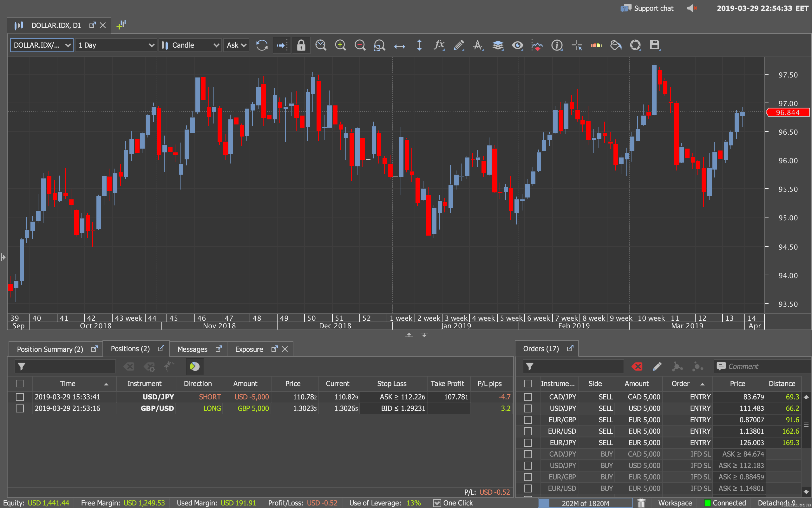
Task: Tick the select-all checkbox in Positions header
Action: click(20, 383)
